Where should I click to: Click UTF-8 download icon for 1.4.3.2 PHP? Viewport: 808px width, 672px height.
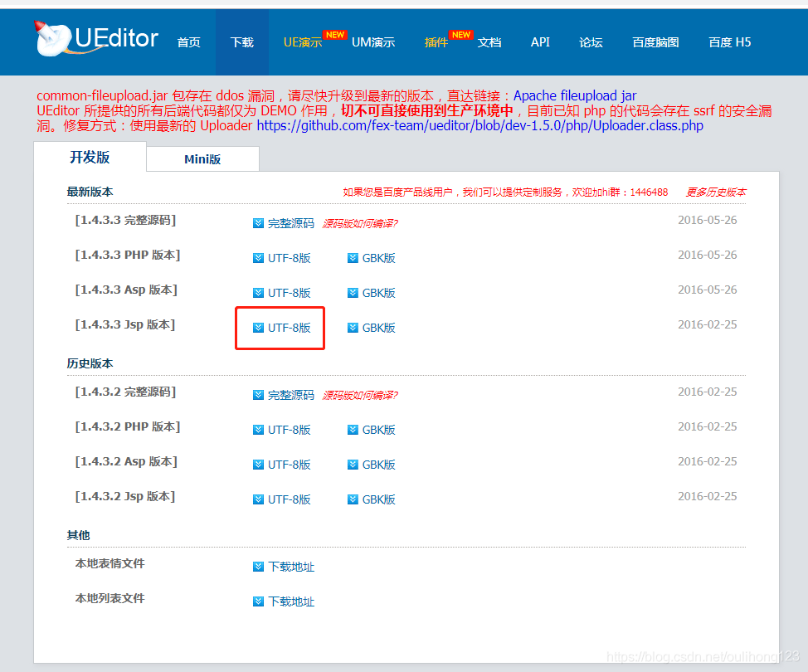[258, 430]
